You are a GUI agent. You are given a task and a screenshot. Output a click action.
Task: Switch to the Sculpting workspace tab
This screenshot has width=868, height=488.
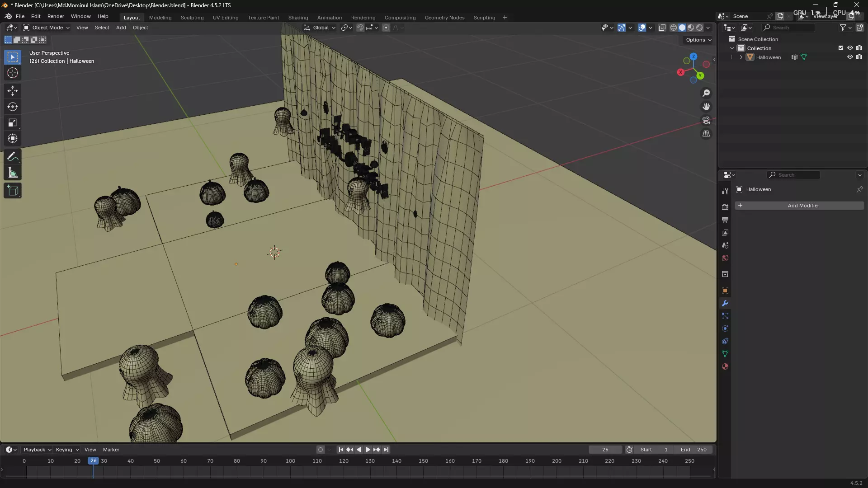192,18
